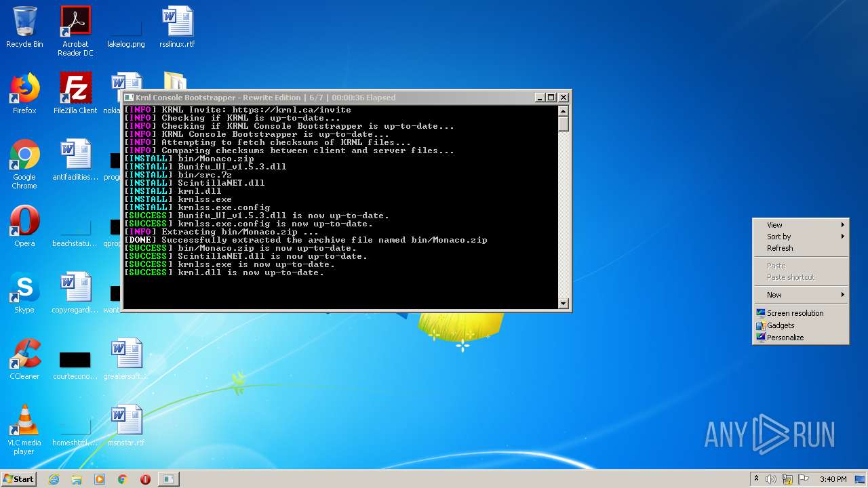868x488 pixels.
Task: Open VLC media player shortcut
Action: click(24, 430)
